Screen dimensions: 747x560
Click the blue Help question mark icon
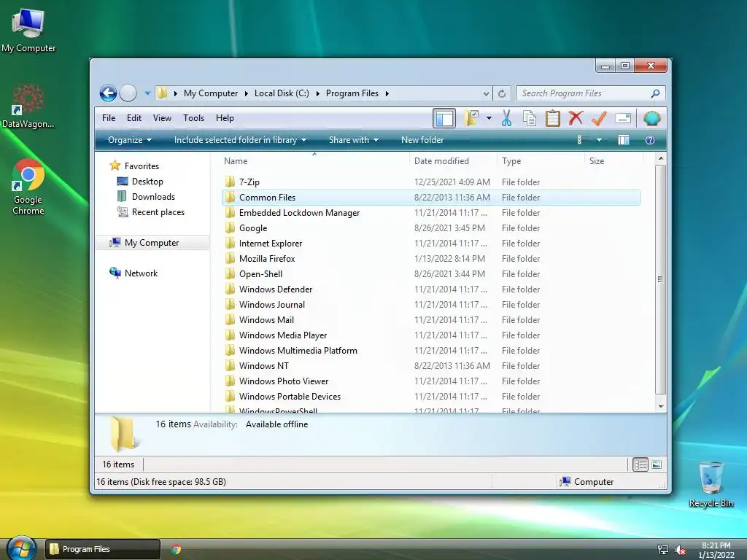(650, 140)
